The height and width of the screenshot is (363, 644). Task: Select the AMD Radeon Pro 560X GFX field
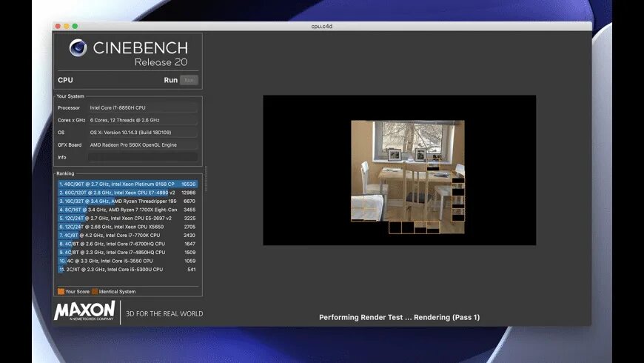pos(143,144)
